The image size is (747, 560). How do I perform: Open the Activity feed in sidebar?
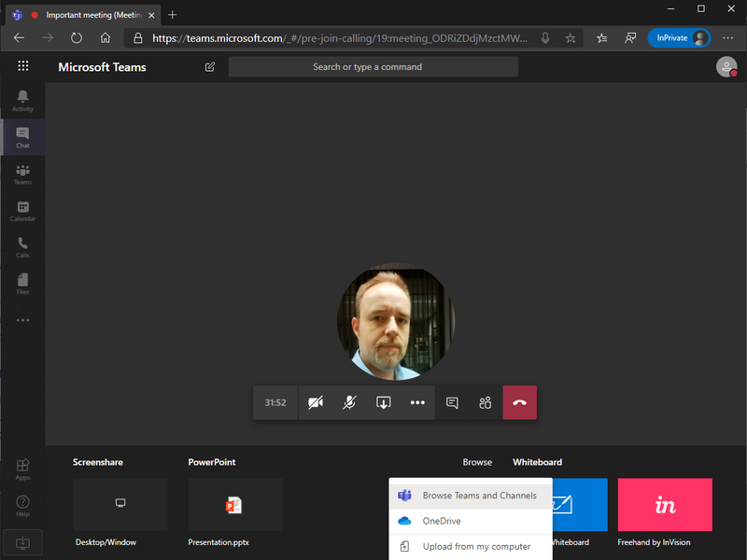(22, 101)
